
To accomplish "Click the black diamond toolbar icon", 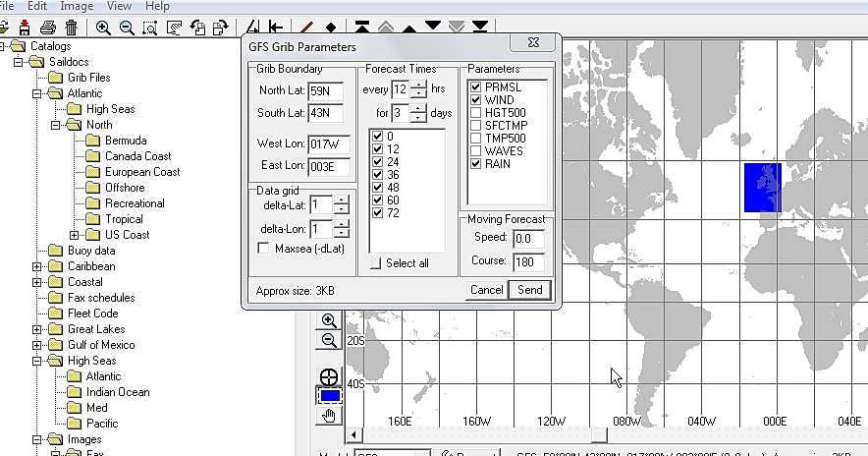I will [x=331, y=28].
